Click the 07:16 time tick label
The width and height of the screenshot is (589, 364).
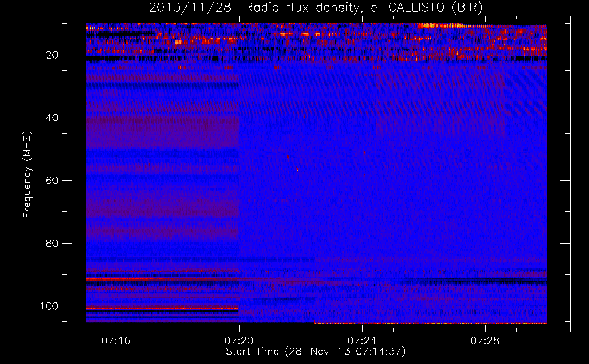click(x=116, y=341)
